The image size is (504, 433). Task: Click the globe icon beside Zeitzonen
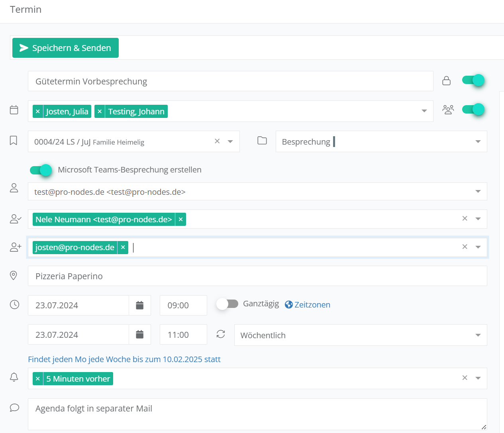point(289,305)
